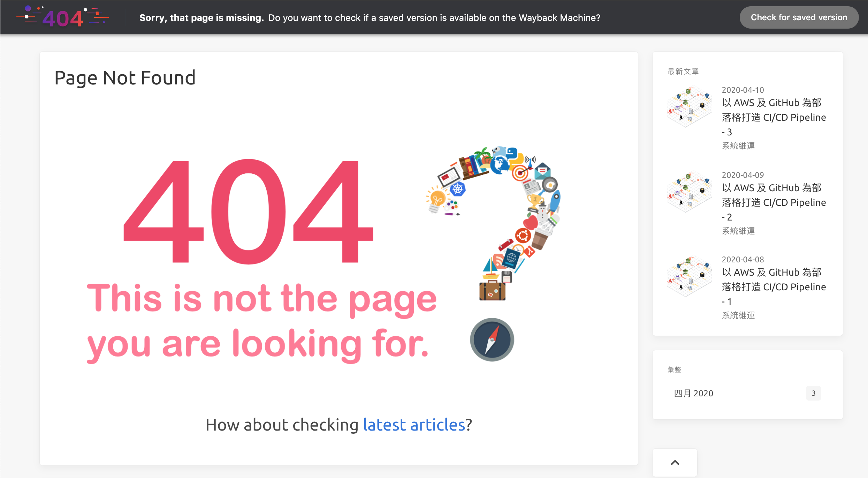
Task: Click 系統維運 category under 2020-04-10 article
Action: coord(738,146)
